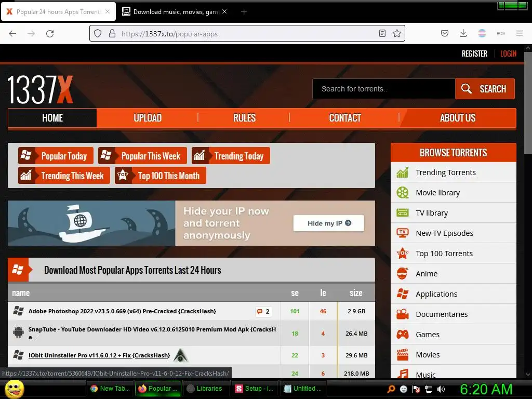Screen dimensions: 532x399
Task: Click the Applications windows flag icon
Action: click(x=403, y=294)
